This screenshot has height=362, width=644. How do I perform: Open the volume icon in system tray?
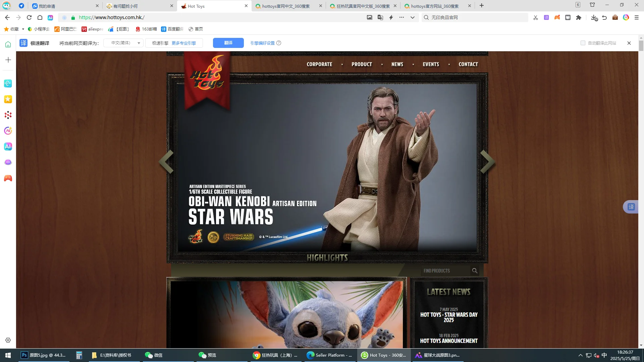[596, 355]
